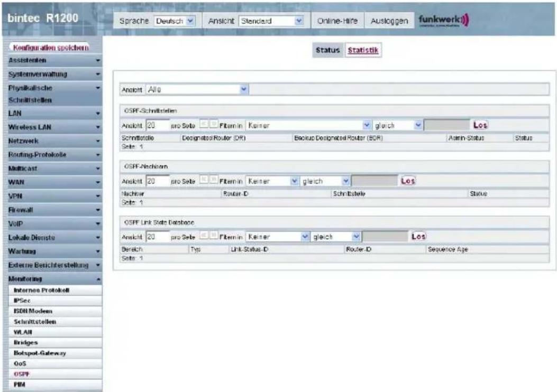Open gleich operator dropdown for OSPF-Nachbarn
This screenshot has height=392, width=557.
(325, 181)
